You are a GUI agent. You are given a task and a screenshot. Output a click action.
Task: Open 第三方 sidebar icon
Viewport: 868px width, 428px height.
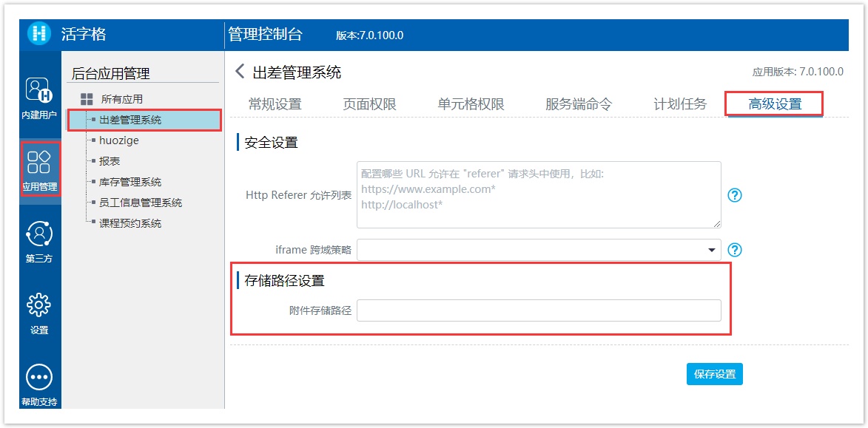click(39, 234)
